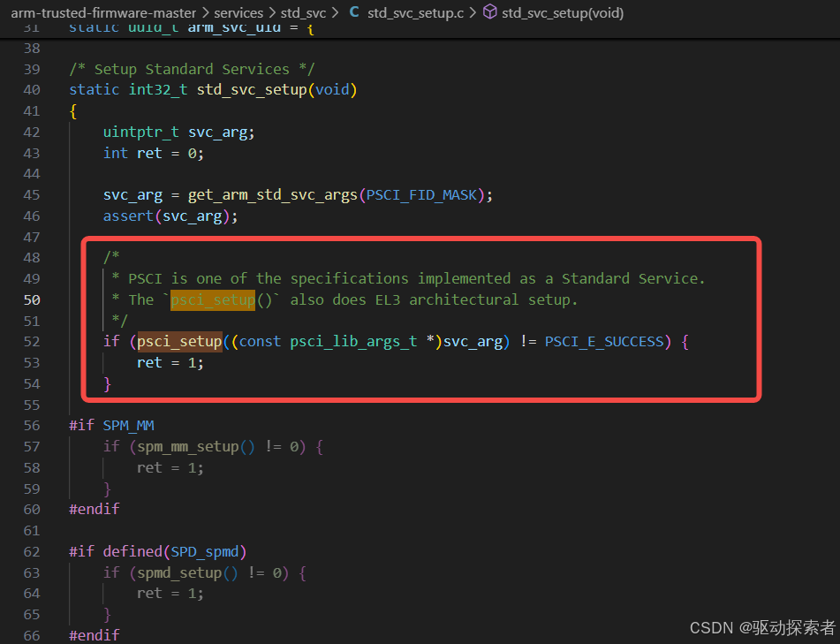Open std_svc_setup.c breadcrumb file
The image size is (840, 644).
[x=415, y=13]
